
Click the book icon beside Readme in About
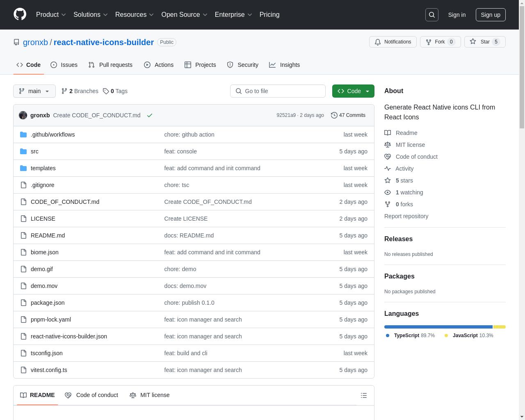pos(388,133)
